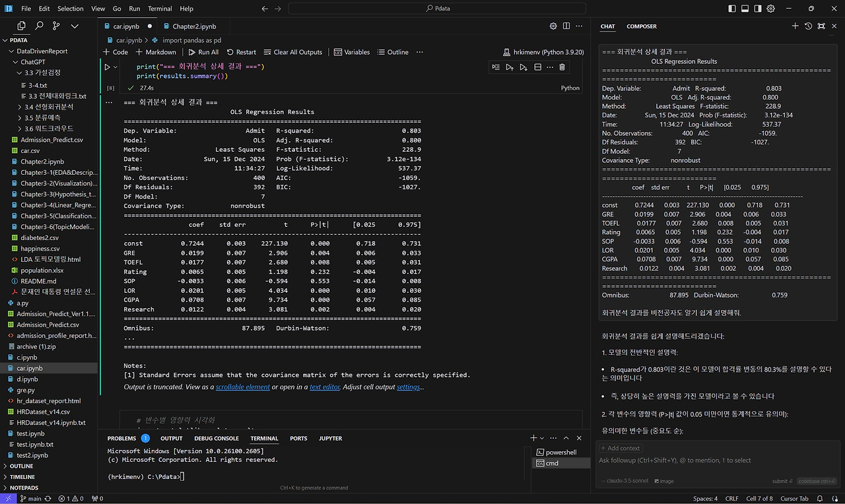Viewport: 845px width, 504px height.
Task: Toggle the primary side bar layout button
Action: point(731,9)
